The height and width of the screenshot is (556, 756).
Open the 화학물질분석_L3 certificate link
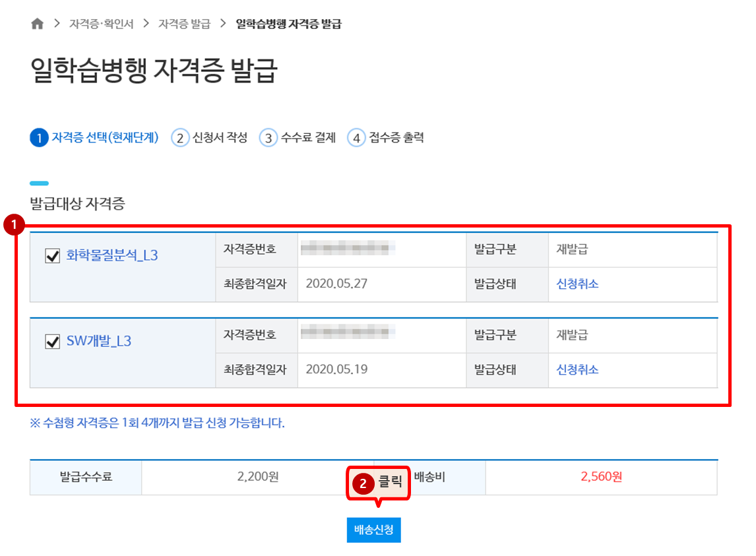point(112,255)
